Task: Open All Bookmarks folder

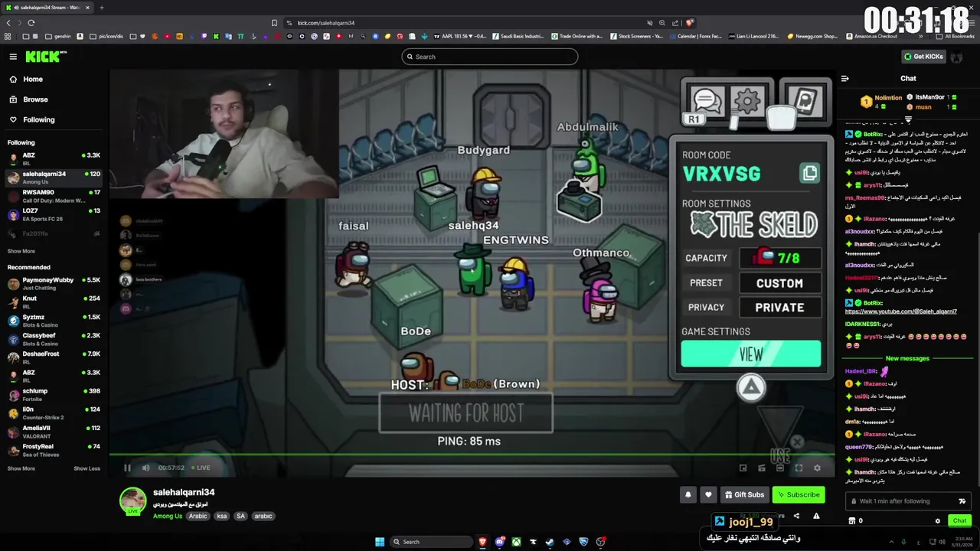Action: (955, 36)
